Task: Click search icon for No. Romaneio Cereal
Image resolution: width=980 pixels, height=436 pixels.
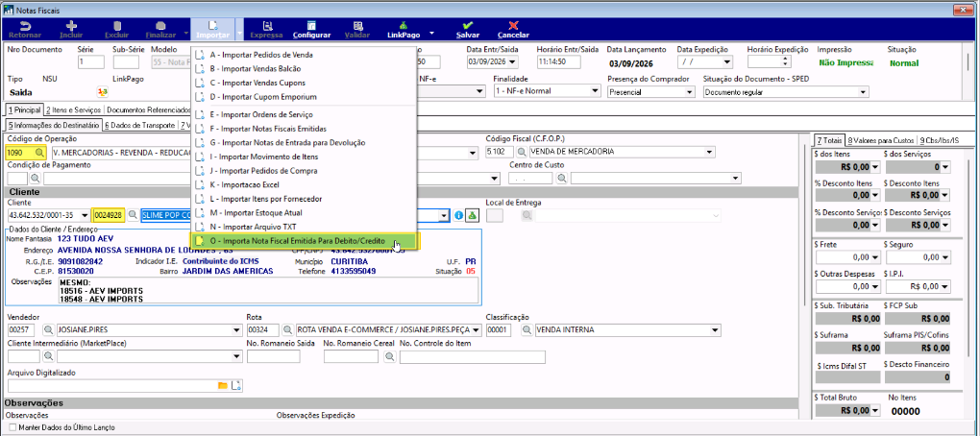Action: [x=390, y=356]
